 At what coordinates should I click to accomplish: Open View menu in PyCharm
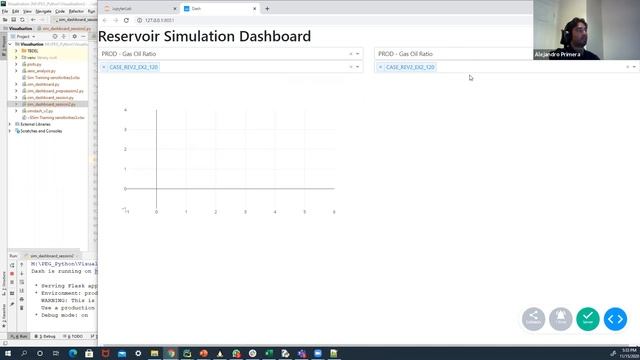point(27,11)
